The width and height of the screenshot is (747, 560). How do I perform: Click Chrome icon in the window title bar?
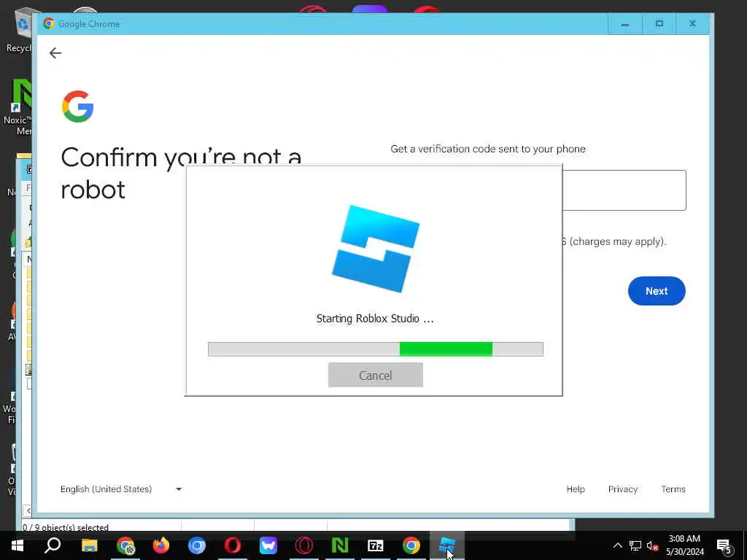tap(49, 23)
